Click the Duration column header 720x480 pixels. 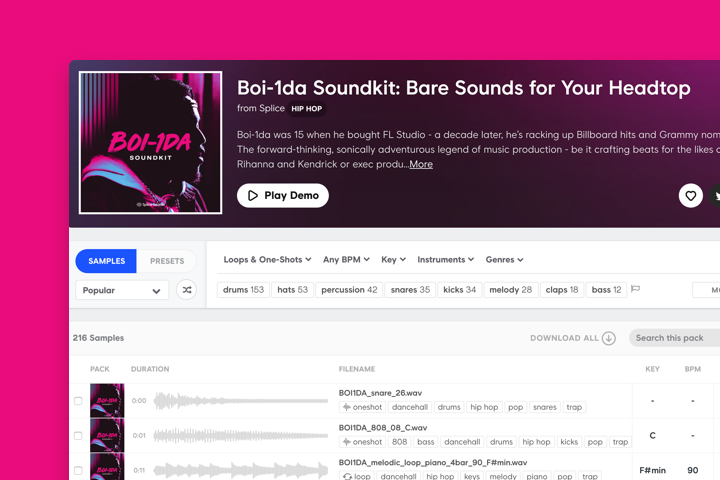(150, 369)
